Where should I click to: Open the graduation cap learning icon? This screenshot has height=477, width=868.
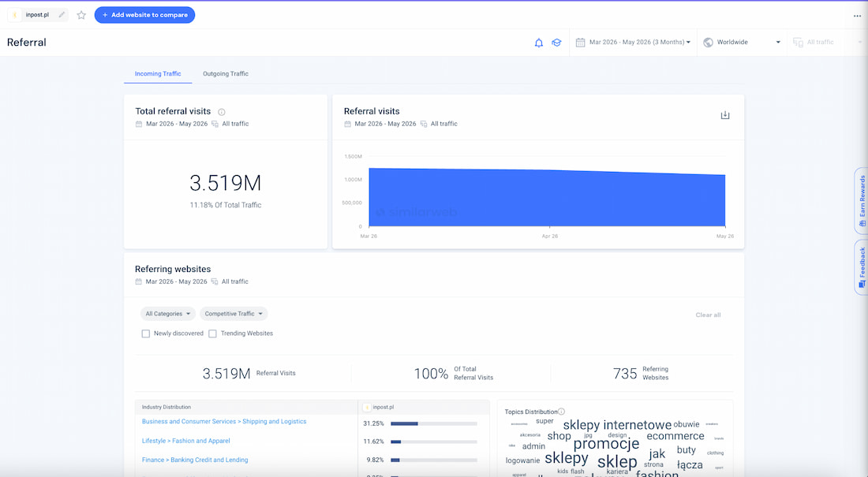[x=556, y=43]
